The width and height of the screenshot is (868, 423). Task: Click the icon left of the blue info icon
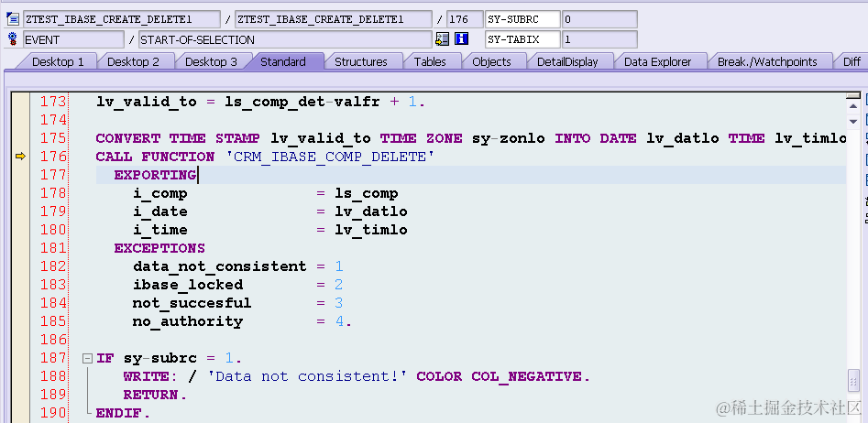tap(442, 39)
